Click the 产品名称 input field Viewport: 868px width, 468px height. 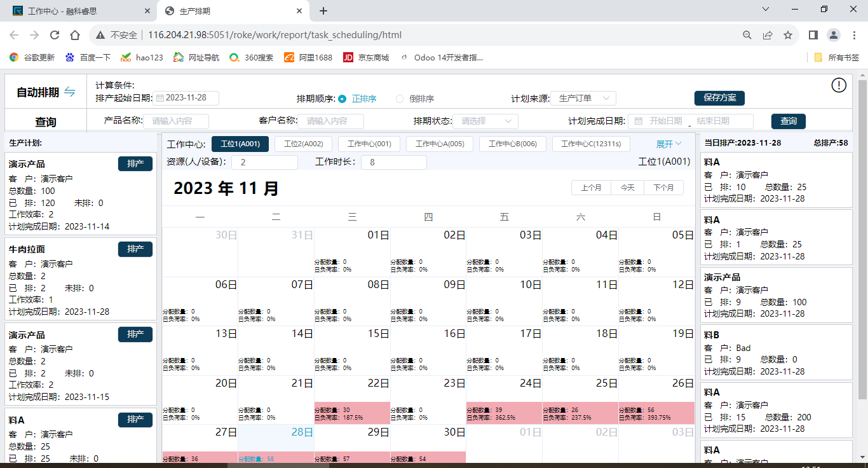176,121
